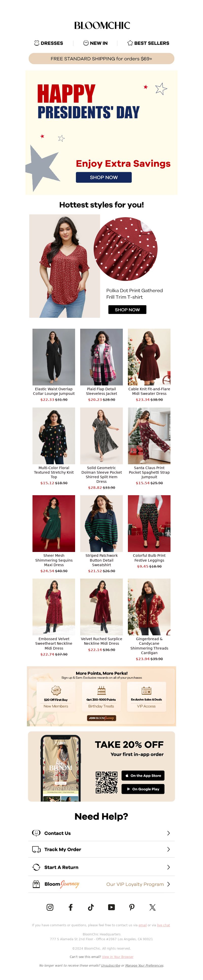Click the Unsubscribe link in the footer

point(110,965)
